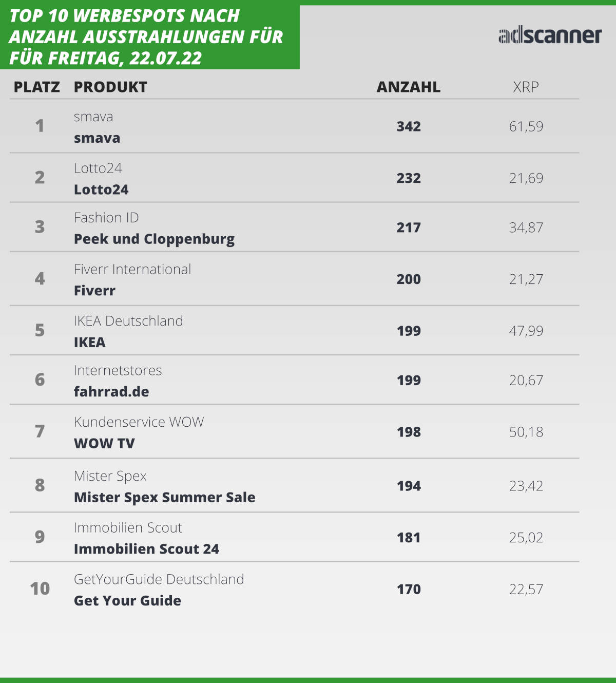Select Immobilien Scout 24 product
Image resolution: width=616 pixels, height=683 pixels.
click(x=146, y=549)
